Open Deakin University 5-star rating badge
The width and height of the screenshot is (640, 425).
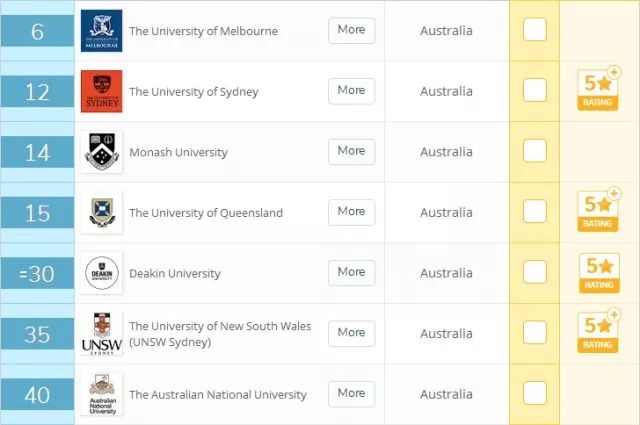point(599,272)
